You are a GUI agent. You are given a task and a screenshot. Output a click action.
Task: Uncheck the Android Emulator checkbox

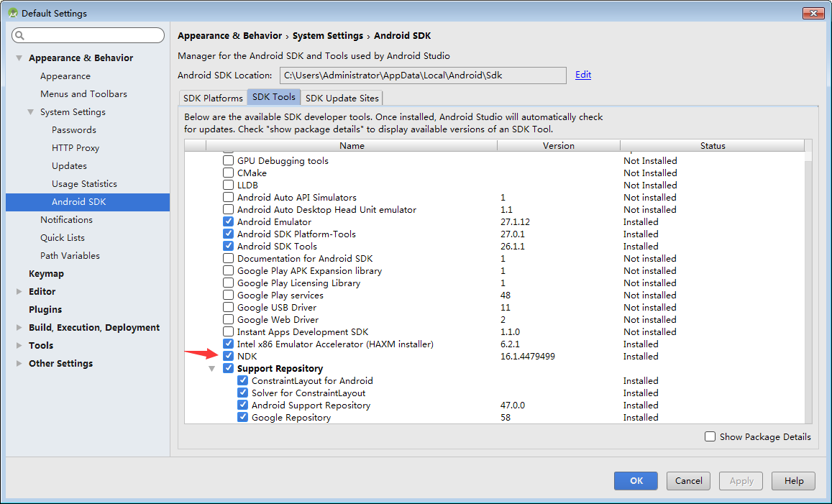[228, 221]
